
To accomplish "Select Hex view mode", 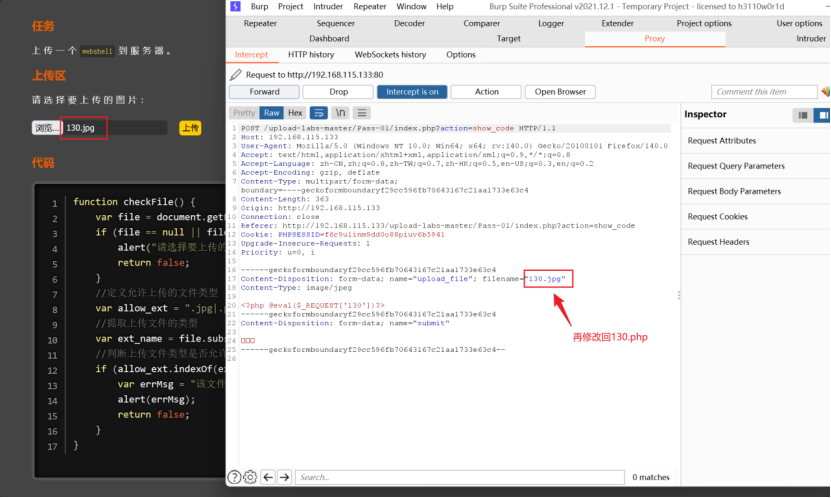I will (295, 113).
